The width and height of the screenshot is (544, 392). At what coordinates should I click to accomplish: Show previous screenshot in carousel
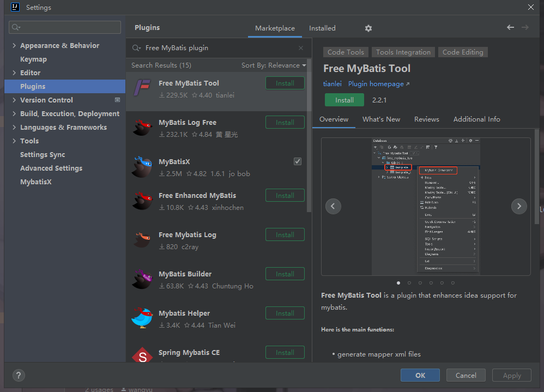(333, 207)
